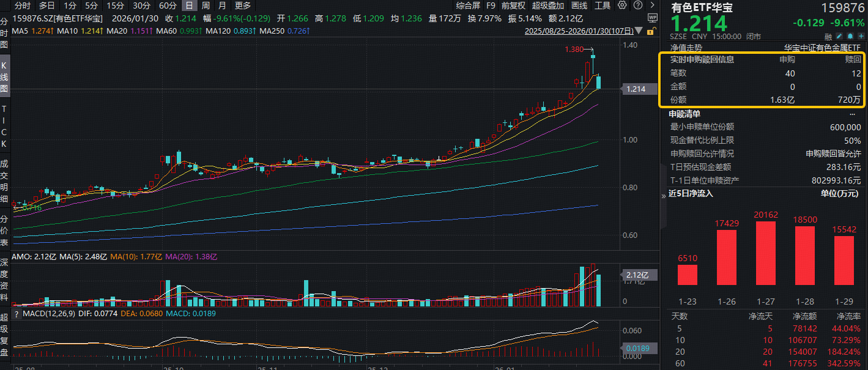Click the 1-27 net inflow bar
The height and width of the screenshot is (370, 868).
pos(766,253)
